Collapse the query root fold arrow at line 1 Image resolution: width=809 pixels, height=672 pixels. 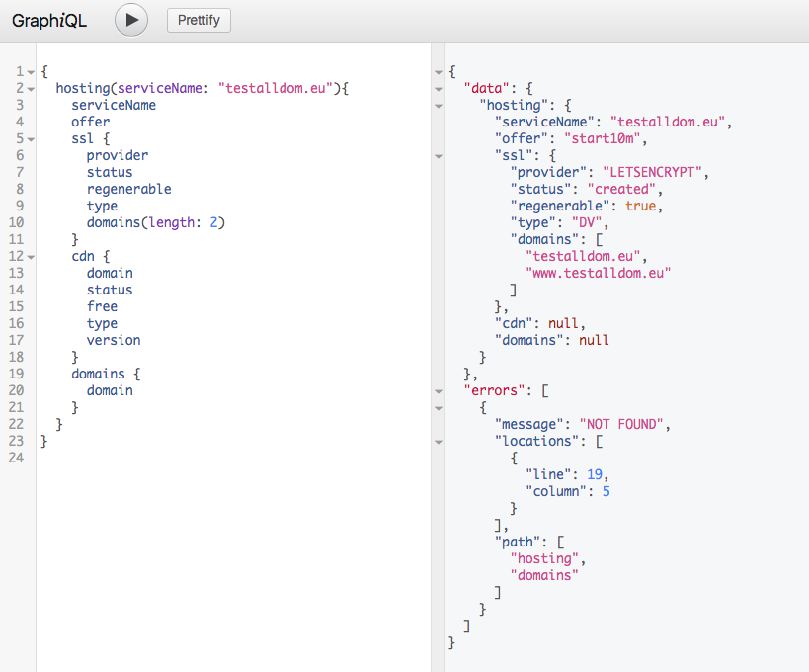click(x=31, y=72)
